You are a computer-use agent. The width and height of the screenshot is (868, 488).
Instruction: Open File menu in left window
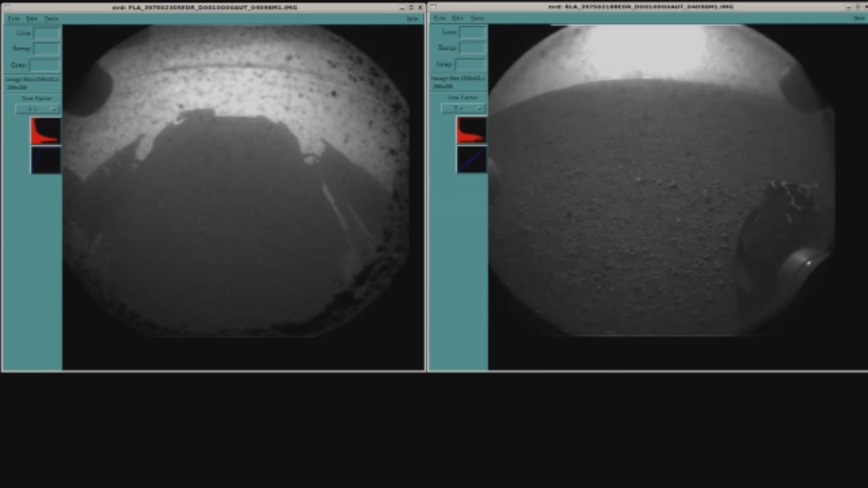14,19
